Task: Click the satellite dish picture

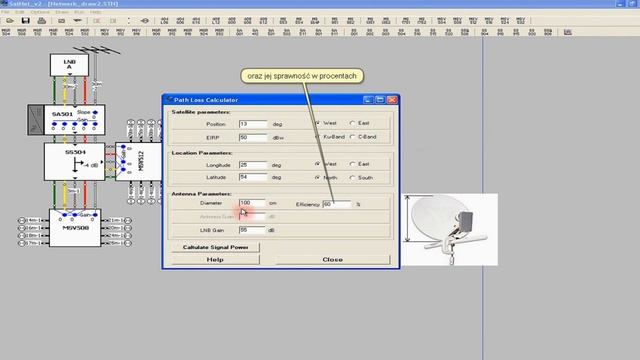Action: (x=449, y=229)
